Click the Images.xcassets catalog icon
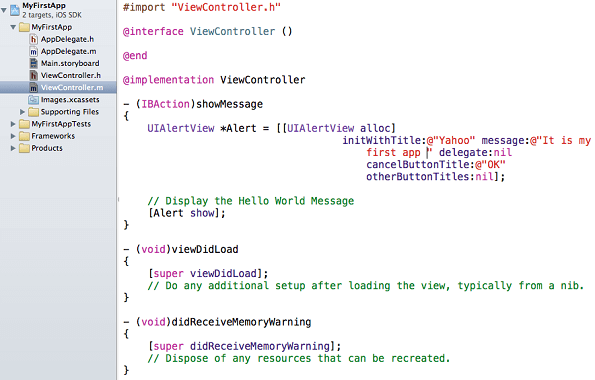This screenshot has height=380, width=595. point(33,100)
